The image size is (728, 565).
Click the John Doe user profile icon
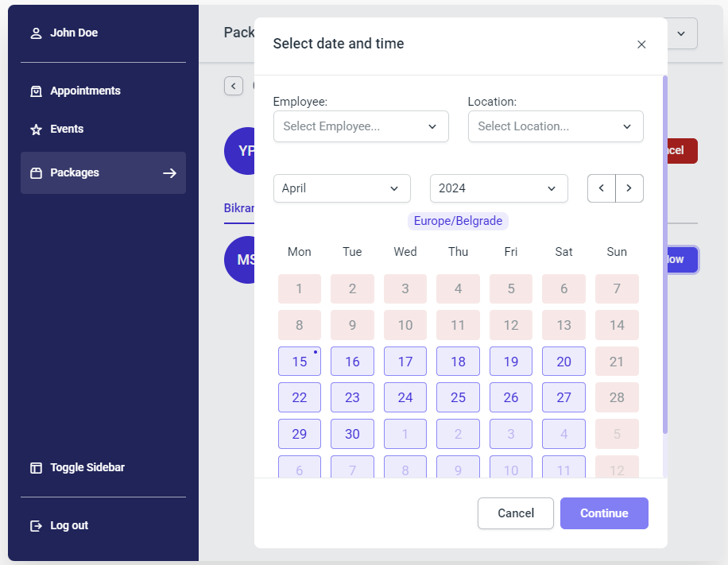click(x=36, y=33)
